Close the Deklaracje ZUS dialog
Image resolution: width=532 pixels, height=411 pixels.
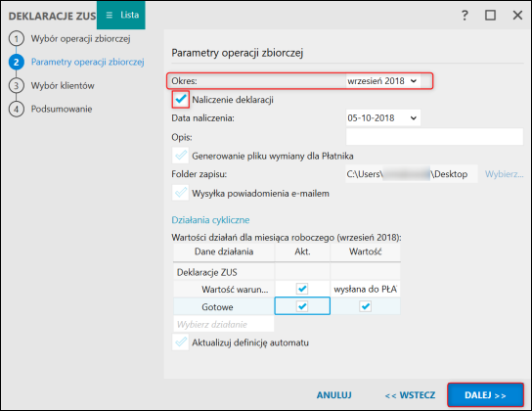517,16
